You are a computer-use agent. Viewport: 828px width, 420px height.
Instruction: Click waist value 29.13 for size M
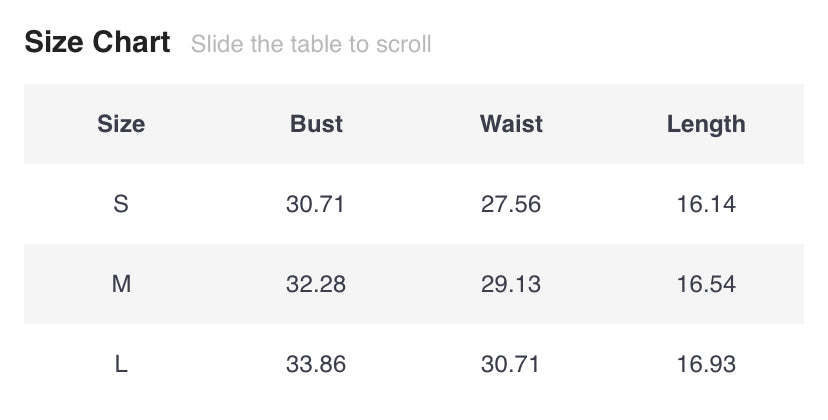click(x=511, y=284)
